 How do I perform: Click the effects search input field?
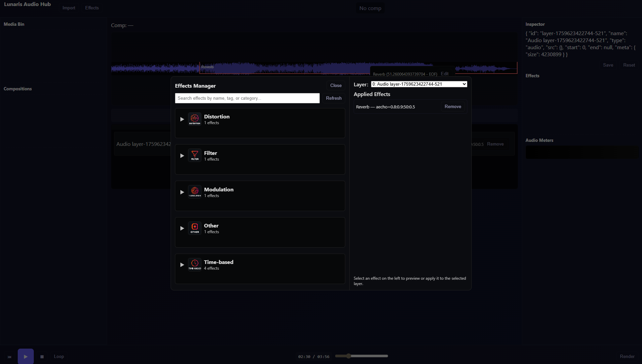click(247, 98)
